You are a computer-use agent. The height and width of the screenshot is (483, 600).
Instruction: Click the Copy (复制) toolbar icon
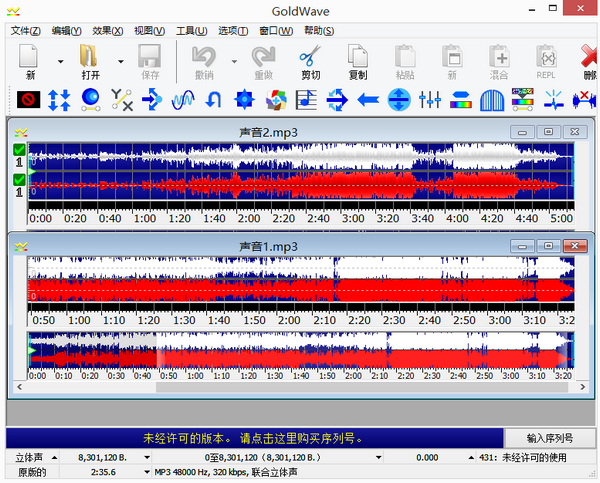(x=357, y=56)
